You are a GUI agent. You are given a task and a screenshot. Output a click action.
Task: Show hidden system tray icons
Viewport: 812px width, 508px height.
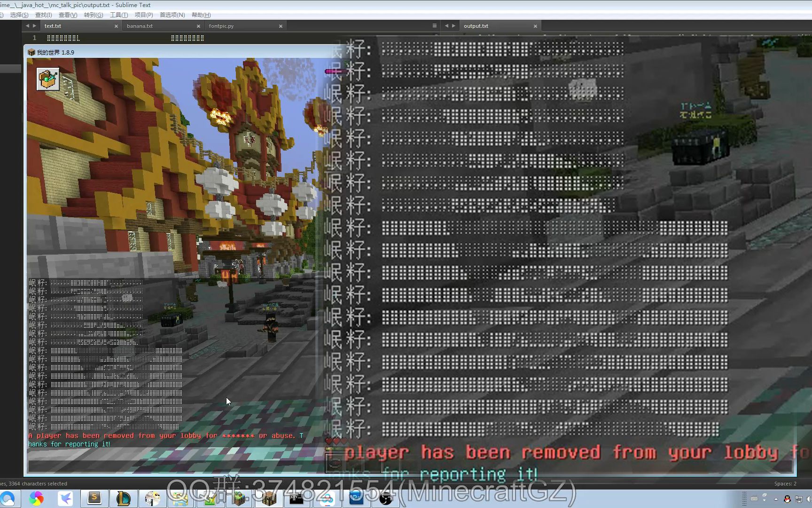click(776, 499)
